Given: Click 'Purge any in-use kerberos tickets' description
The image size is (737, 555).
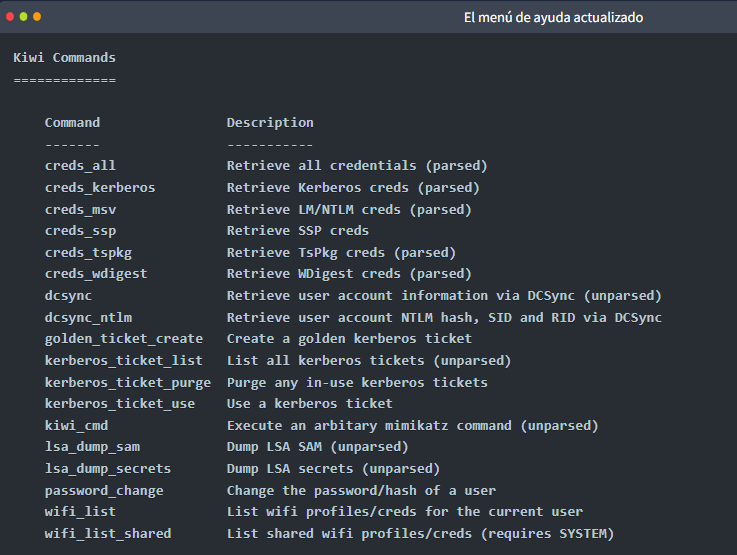Looking at the screenshot, I should point(357,383).
